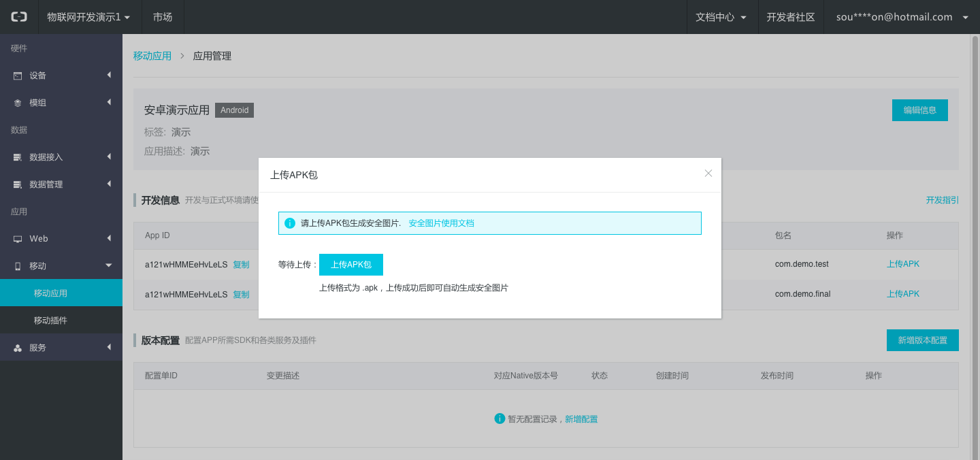Image resolution: width=980 pixels, height=460 pixels.
Task: Click the 设备 device icon in sidebar
Action: coord(18,76)
